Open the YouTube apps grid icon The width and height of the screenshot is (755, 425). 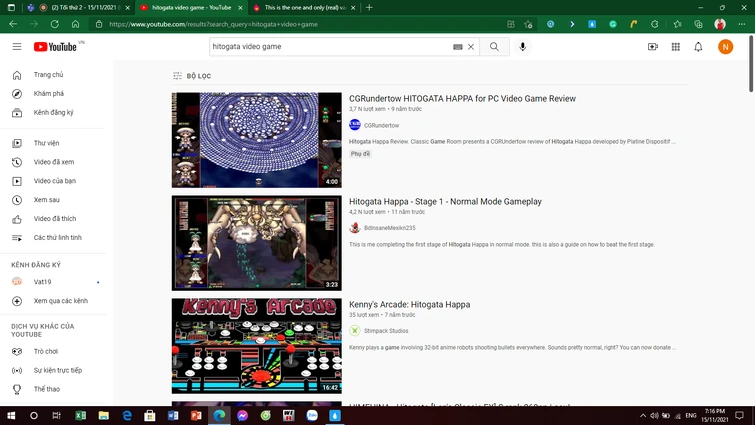click(x=676, y=47)
